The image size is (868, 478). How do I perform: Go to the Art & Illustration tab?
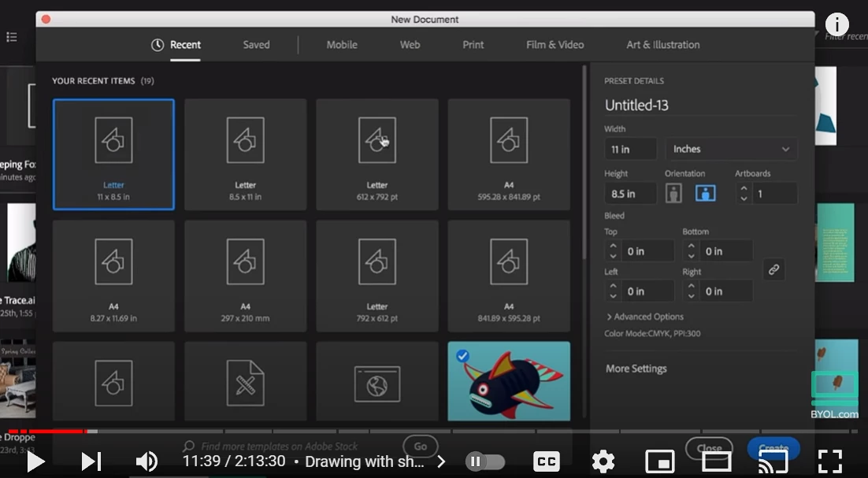click(x=663, y=45)
